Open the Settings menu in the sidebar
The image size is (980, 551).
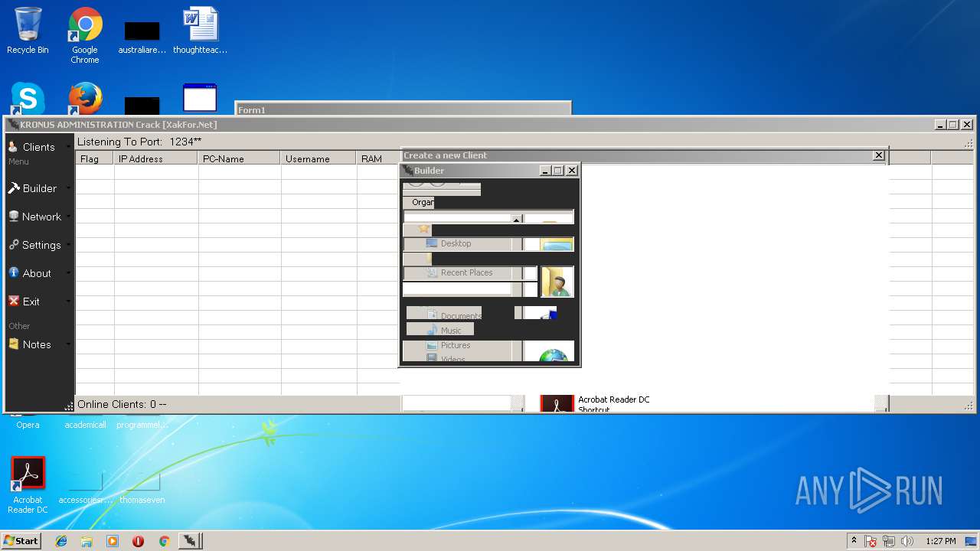tap(38, 245)
